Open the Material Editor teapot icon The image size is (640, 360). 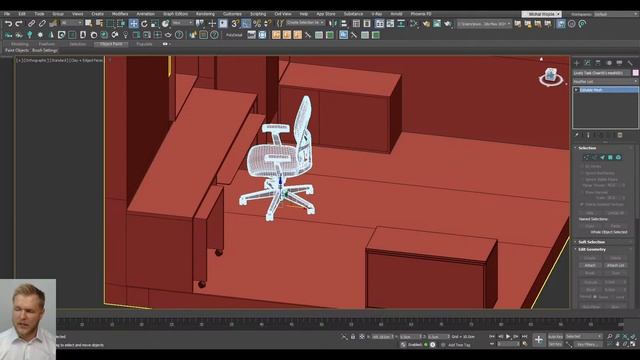426,24
